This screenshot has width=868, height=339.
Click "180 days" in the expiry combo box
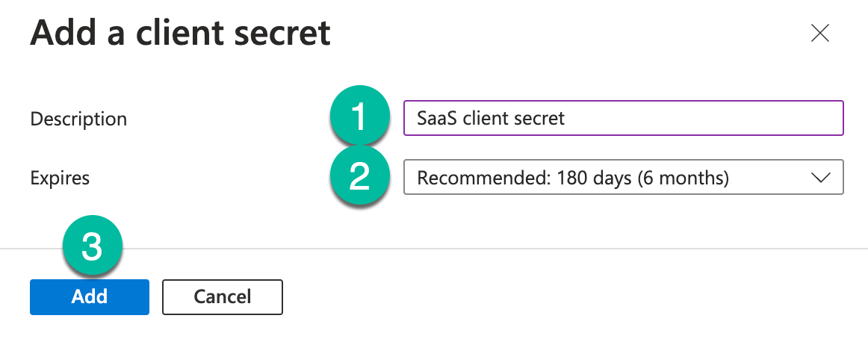coord(595,178)
